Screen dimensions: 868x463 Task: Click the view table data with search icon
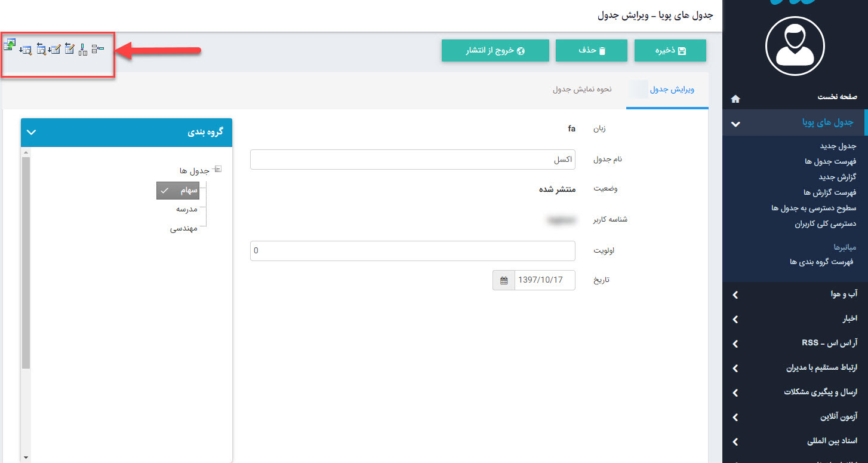26,49
